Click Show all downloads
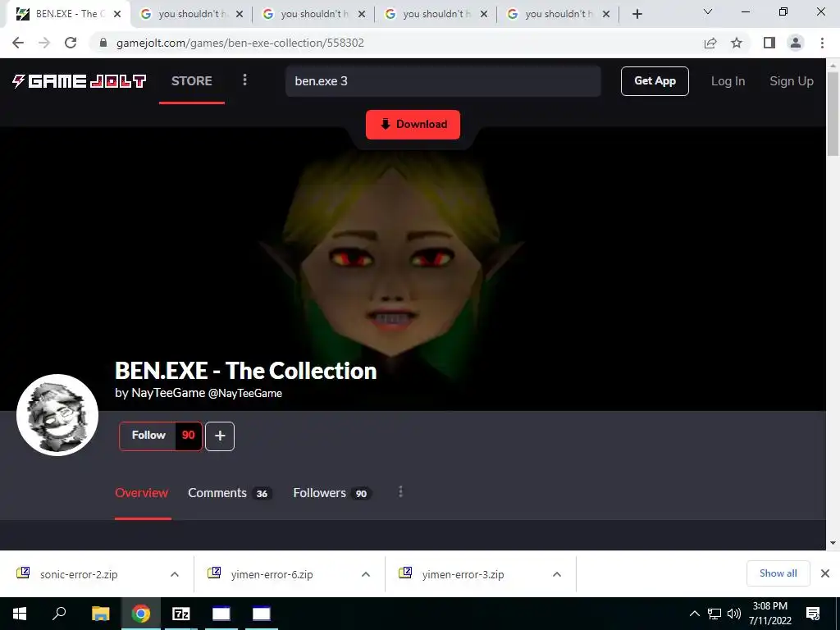Viewport: 840px width, 630px height. point(778,573)
